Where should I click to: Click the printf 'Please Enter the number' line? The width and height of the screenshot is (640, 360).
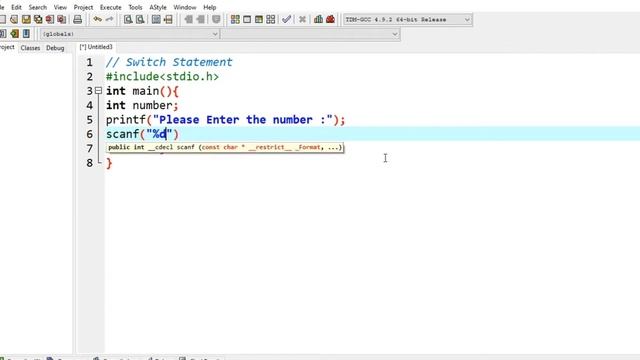click(x=226, y=120)
